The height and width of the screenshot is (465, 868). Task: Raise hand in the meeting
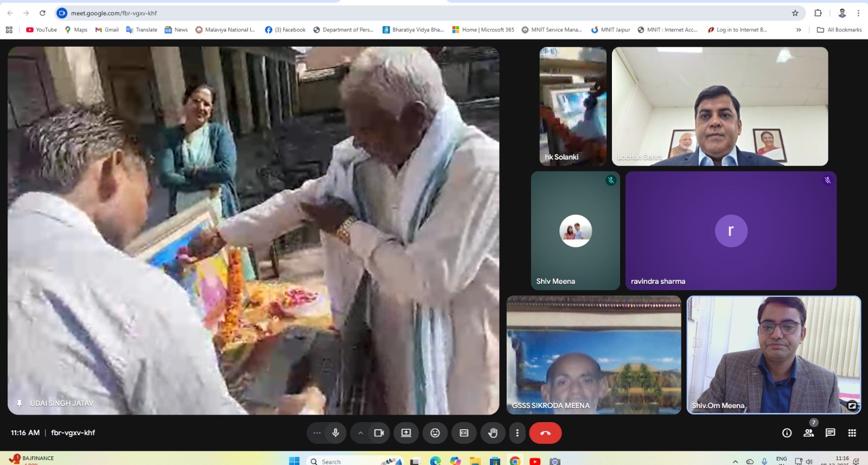point(493,433)
